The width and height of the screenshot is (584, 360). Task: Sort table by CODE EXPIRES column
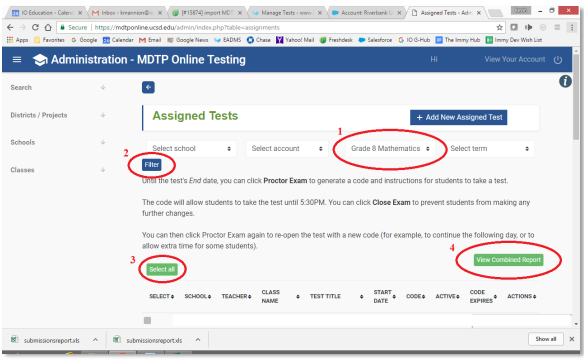click(483, 296)
